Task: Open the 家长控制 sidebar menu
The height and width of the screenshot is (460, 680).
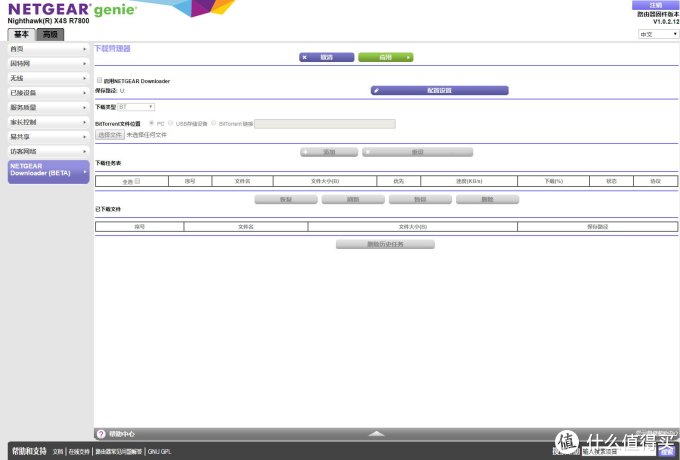Action: [x=47, y=121]
